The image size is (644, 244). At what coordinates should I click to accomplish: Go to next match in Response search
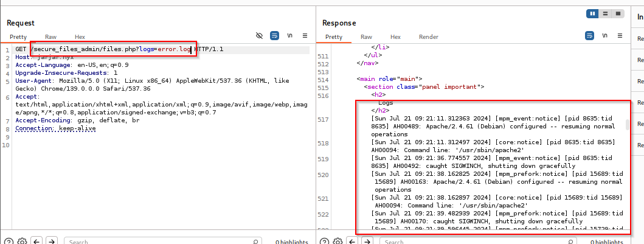(x=366, y=242)
